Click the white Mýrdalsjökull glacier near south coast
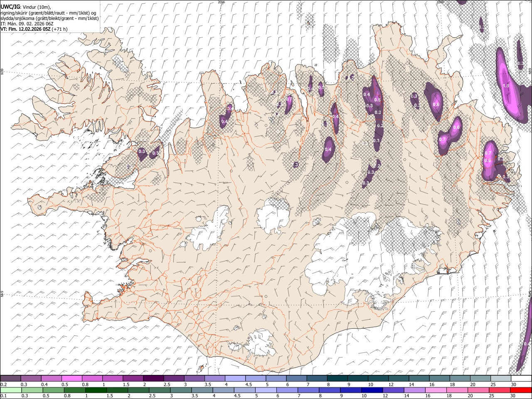Screen dimensions: 532x399 coord(261,343)
